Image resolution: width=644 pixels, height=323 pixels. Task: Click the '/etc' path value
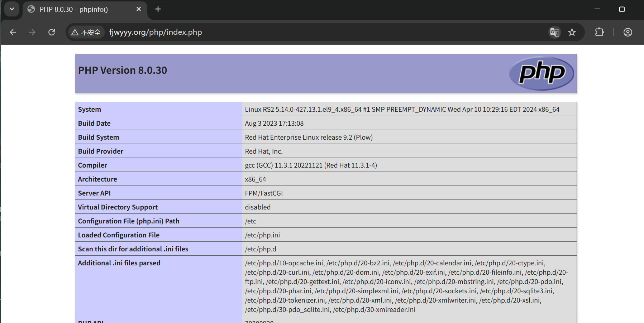(251, 221)
